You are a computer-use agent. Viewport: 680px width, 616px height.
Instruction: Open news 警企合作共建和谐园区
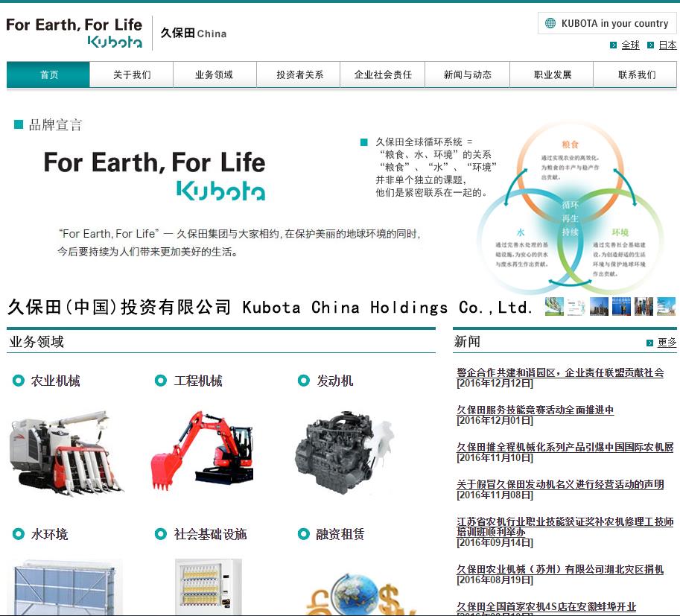click(560, 372)
